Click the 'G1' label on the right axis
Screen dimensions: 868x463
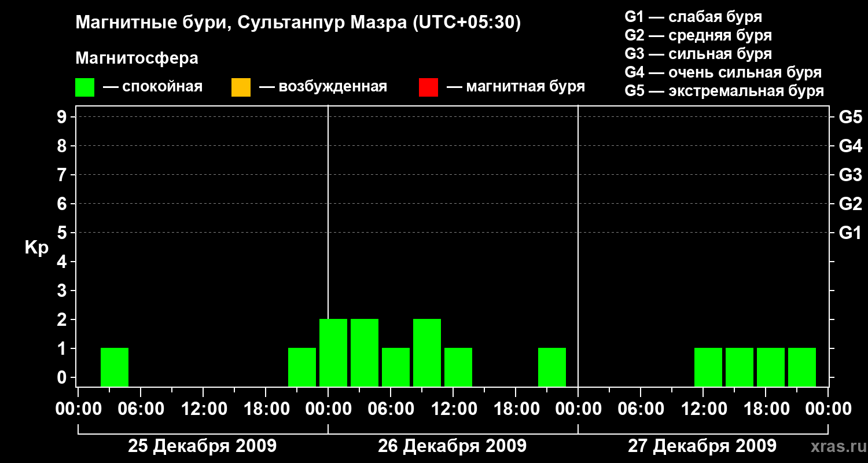pyautogui.click(x=850, y=233)
